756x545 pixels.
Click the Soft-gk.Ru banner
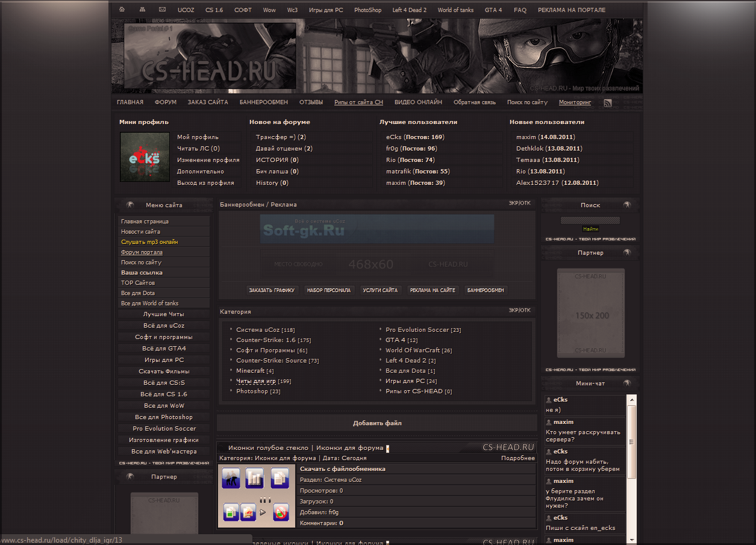click(x=377, y=229)
